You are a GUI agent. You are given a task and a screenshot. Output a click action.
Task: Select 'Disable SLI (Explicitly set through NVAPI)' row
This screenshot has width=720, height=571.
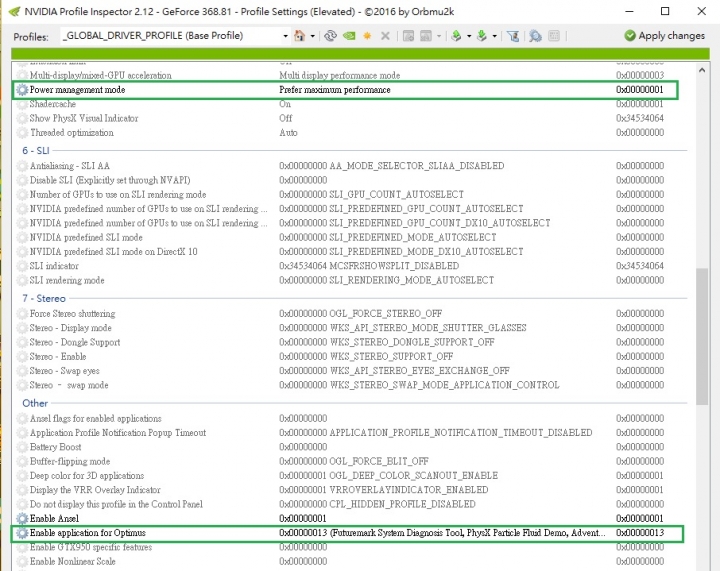coord(349,180)
